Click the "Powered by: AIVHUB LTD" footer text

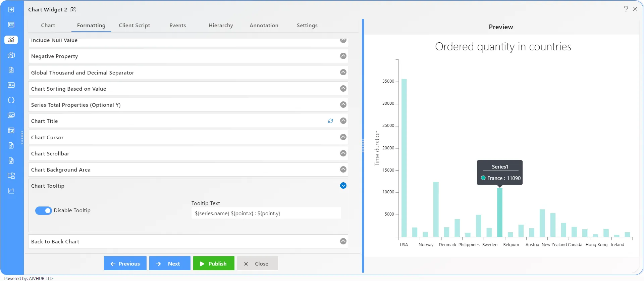29,278
